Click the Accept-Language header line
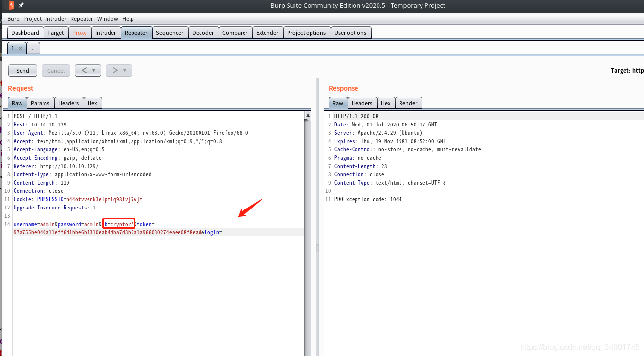644x356 pixels. point(59,149)
